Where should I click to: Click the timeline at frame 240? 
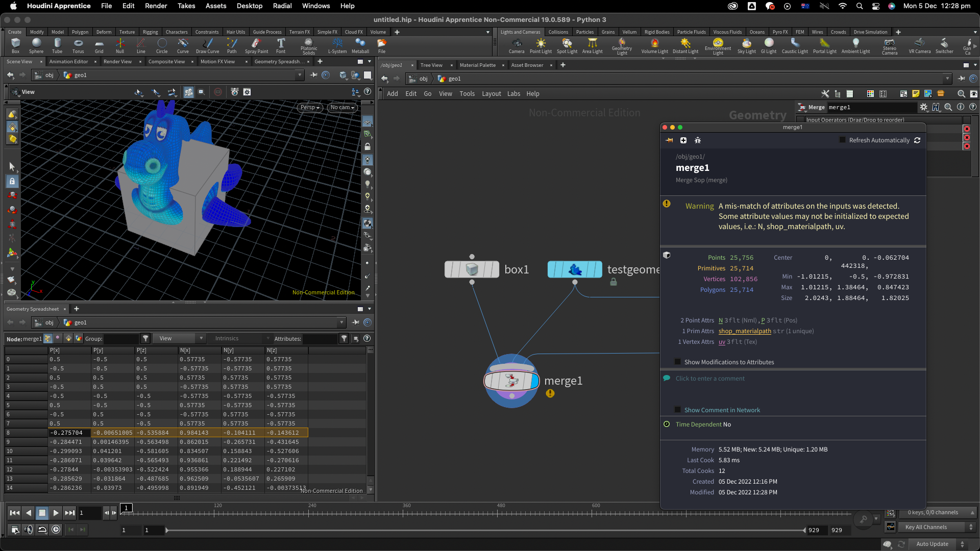pos(309,513)
